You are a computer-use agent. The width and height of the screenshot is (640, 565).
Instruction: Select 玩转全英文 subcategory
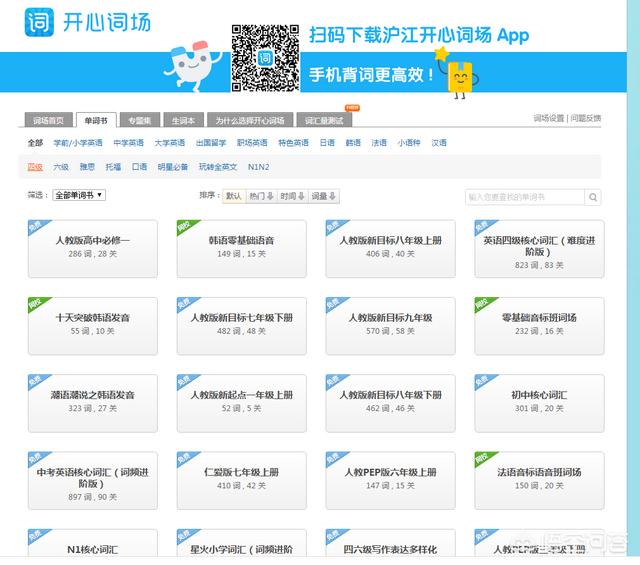218,167
